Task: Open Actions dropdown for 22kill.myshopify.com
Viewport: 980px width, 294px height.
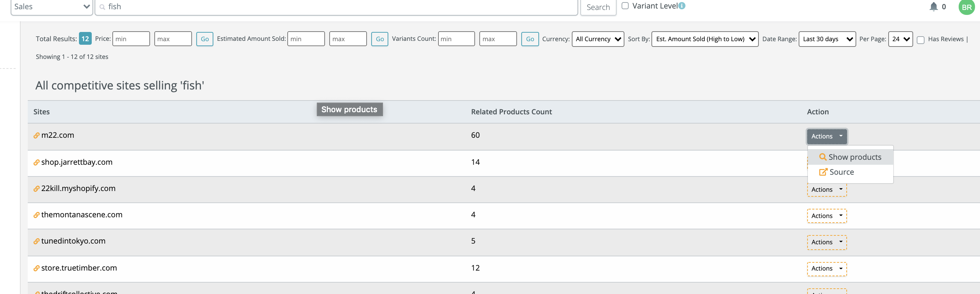Action: 827,190
